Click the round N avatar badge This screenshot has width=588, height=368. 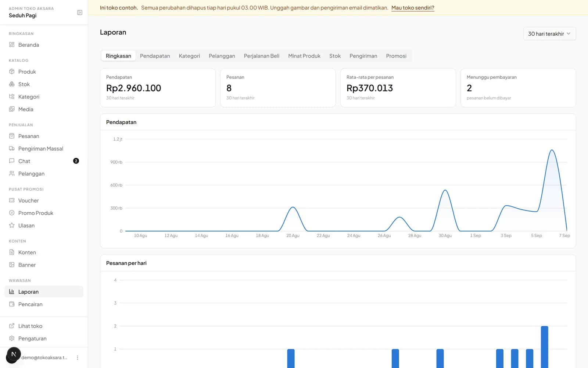pyautogui.click(x=14, y=354)
